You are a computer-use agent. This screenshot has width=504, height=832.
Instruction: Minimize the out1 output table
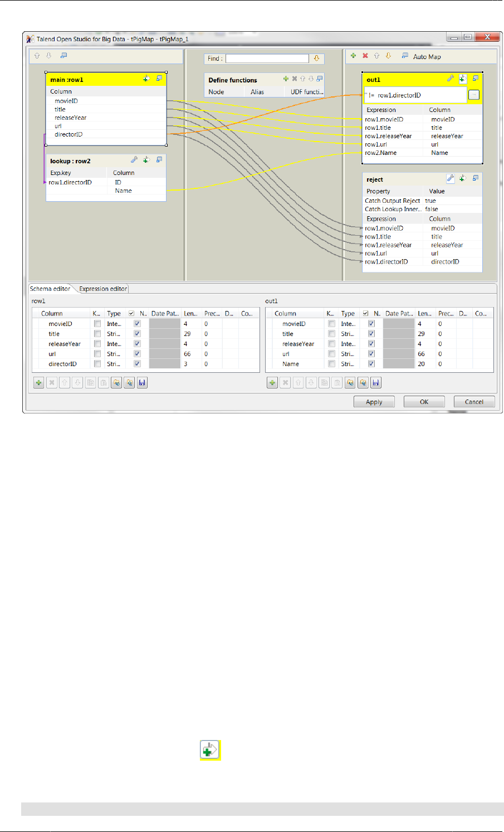coord(476,79)
